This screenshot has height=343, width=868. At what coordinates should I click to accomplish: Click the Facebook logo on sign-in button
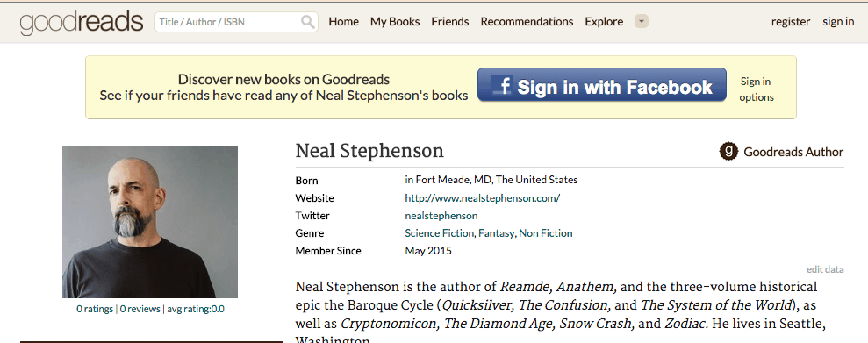pyautogui.click(x=502, y=86)
